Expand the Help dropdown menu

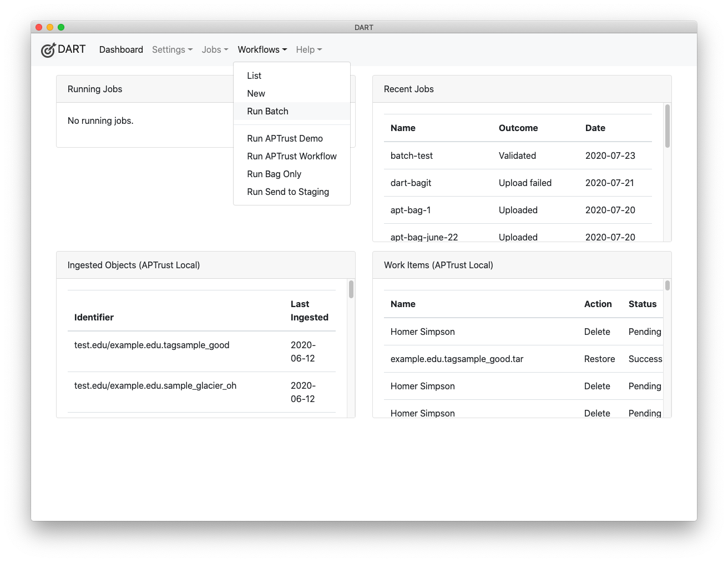pyautogui.click(x=309, y=49)
